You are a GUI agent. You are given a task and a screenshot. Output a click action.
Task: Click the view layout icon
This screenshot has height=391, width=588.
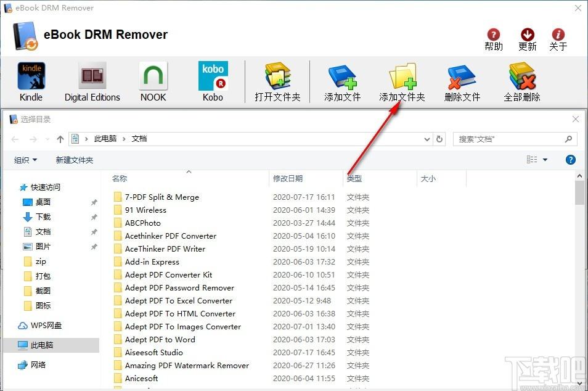pyautogui.click(x=532, y=160)
